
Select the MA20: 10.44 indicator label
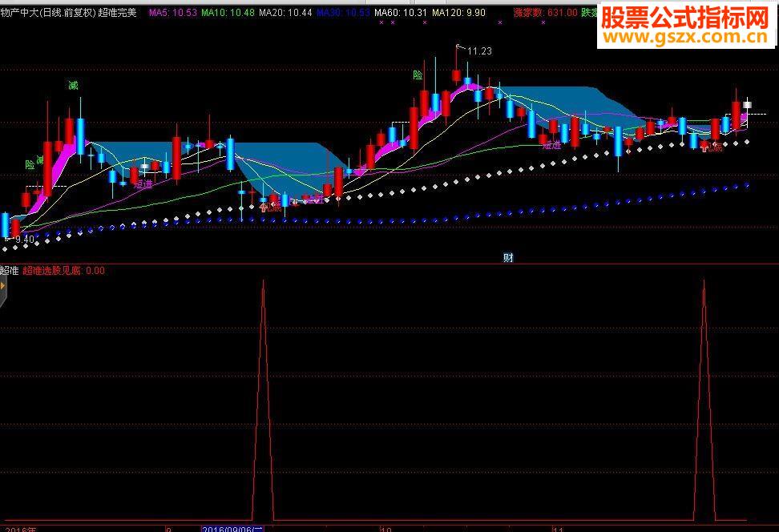(285, 12)
